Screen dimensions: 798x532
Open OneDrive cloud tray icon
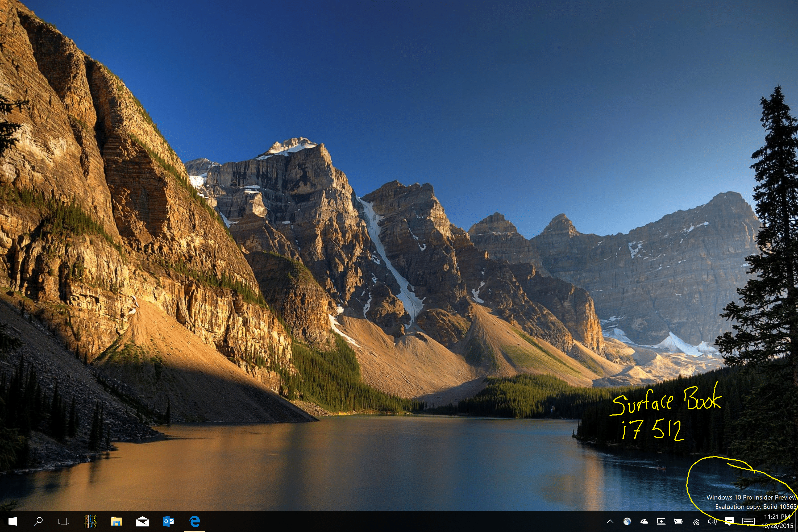644,521
